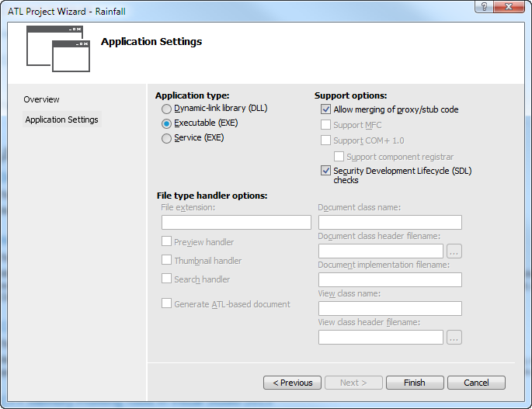The width and height of the screenshot is (532, 409).
Task: Enable Search handler checkbox
Action: point(166,279)
